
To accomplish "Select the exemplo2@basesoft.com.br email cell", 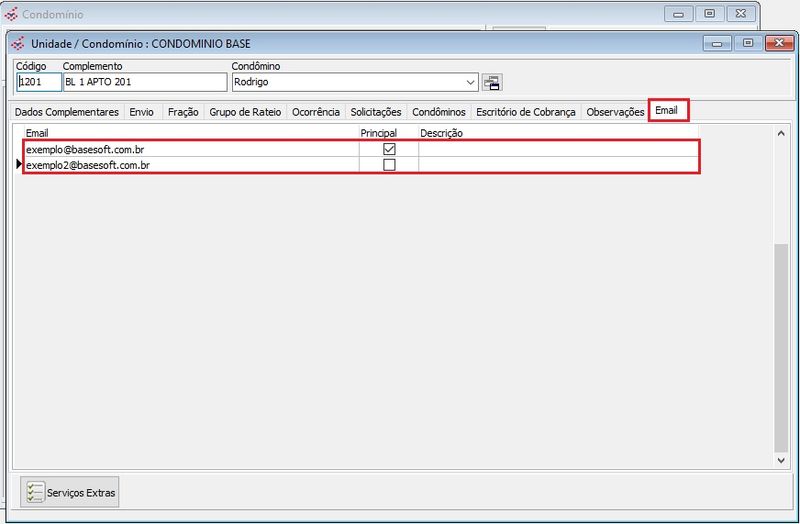I will tap(190, 165).
